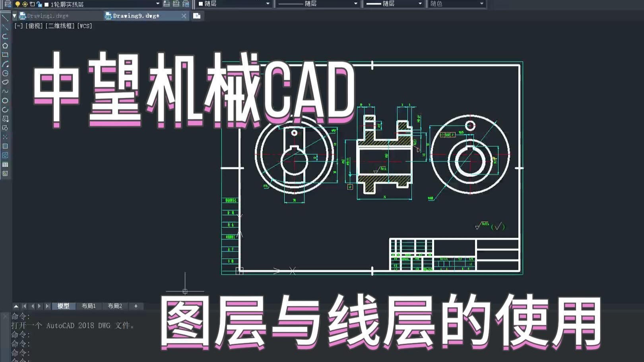Click the first layer-state icon after the layer dropdown

coord(167,4)
